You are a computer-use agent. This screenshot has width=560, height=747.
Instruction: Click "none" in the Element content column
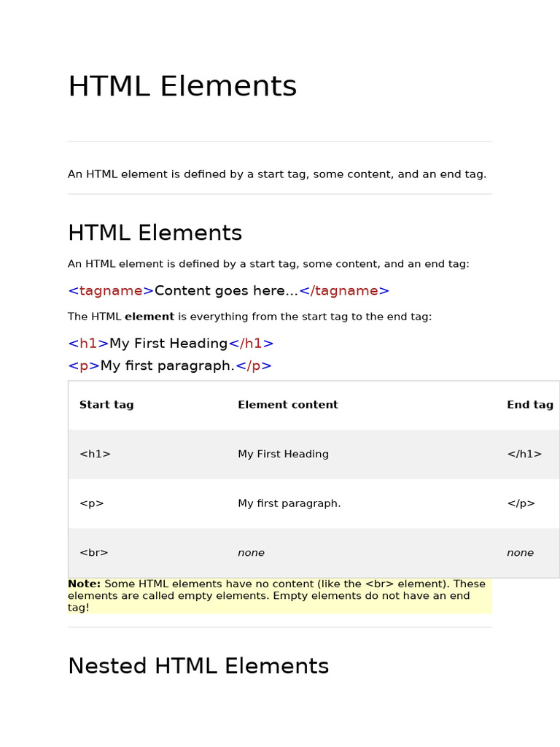pyautogui.click(x=251, y=553)
